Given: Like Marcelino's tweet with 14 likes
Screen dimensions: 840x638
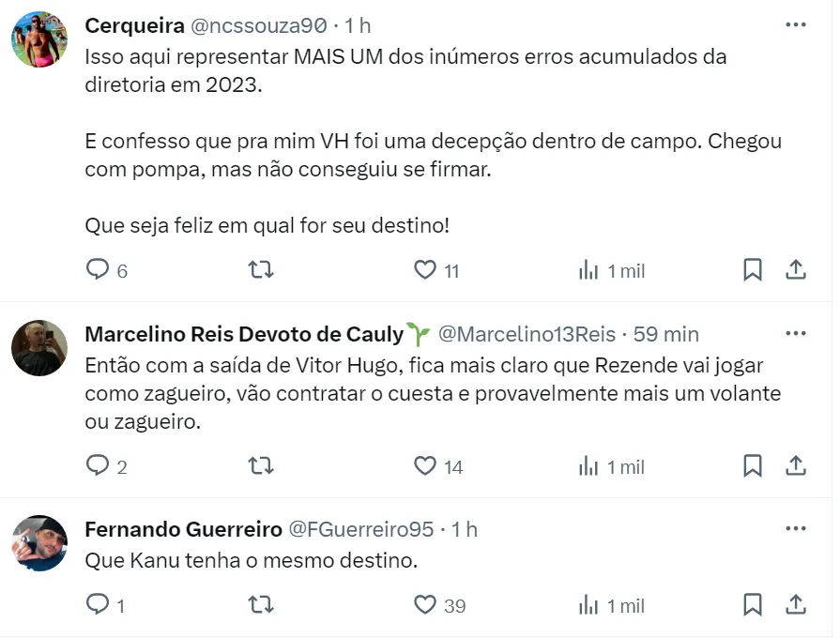Looking at the screenshot, I should (x=425, y=465).
